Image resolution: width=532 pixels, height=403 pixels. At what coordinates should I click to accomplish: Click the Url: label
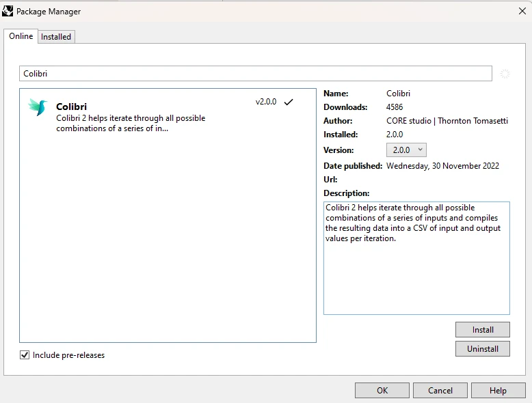(330, 179)
